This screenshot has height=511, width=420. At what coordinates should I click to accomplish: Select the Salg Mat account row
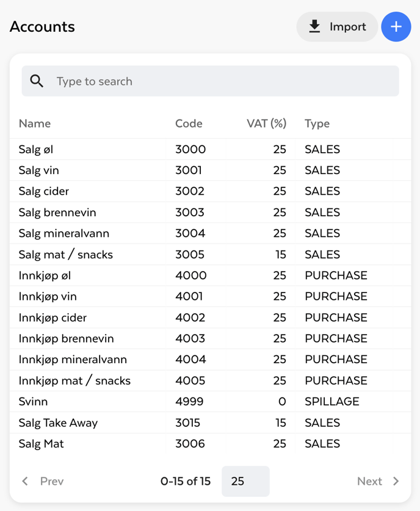[x=42, y=444]
